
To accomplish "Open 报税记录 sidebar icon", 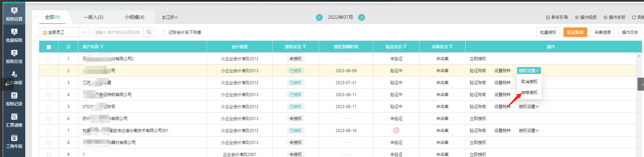I will (x=14, y=99).
